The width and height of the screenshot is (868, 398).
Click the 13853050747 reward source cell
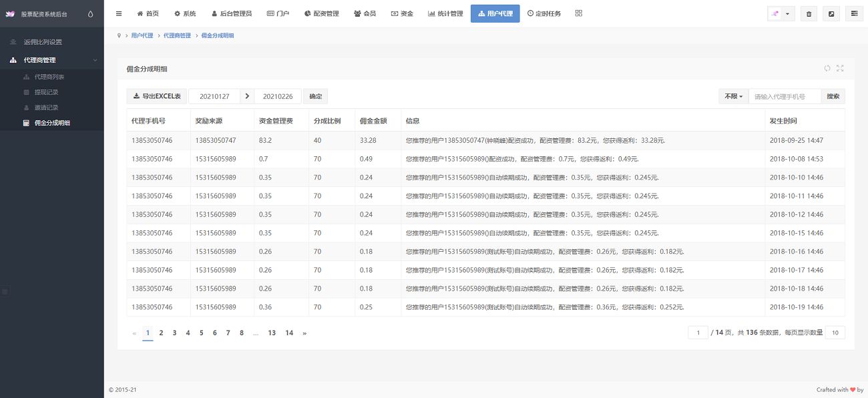(216, 140)
